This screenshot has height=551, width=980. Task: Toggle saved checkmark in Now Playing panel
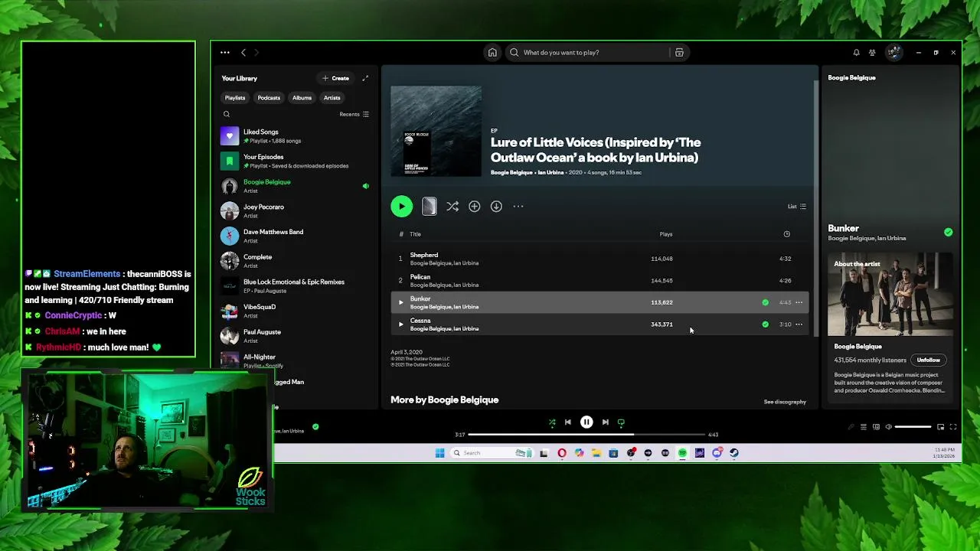point(949,232)
